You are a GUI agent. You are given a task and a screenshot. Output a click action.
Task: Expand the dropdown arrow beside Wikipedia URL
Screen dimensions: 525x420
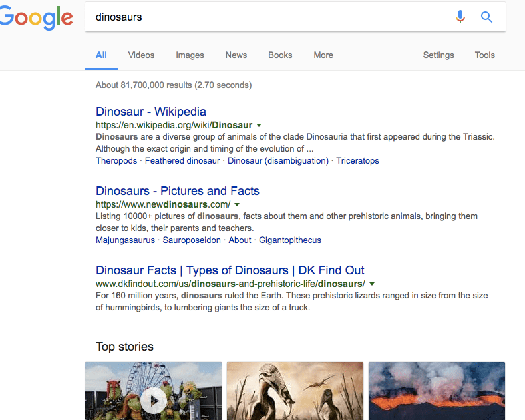[x=259, y=125]
